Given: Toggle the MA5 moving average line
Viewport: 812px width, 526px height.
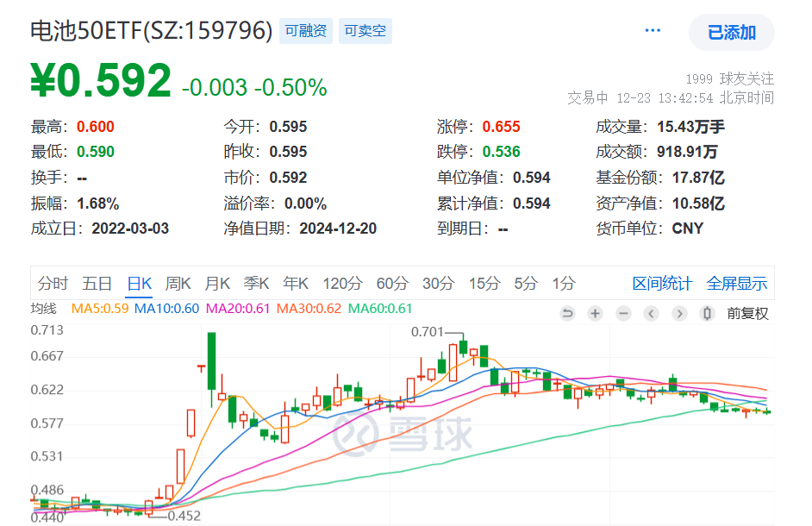Looking at the screenshot, I should click(x=97, y=306).
